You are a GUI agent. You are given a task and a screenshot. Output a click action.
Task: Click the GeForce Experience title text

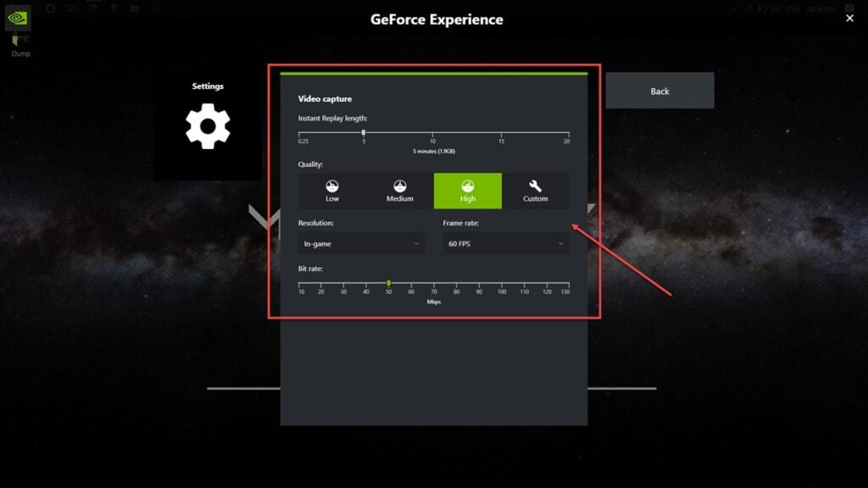coord(437,19)
